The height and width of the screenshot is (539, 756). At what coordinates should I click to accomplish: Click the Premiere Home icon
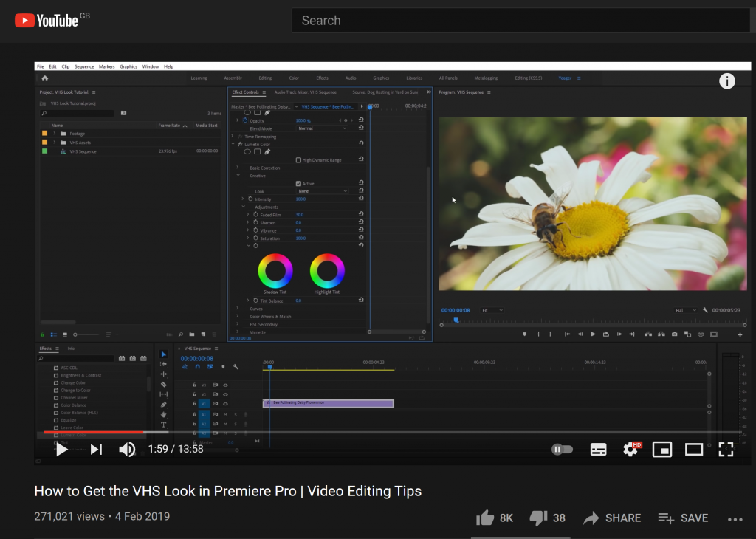click(45, 78)
